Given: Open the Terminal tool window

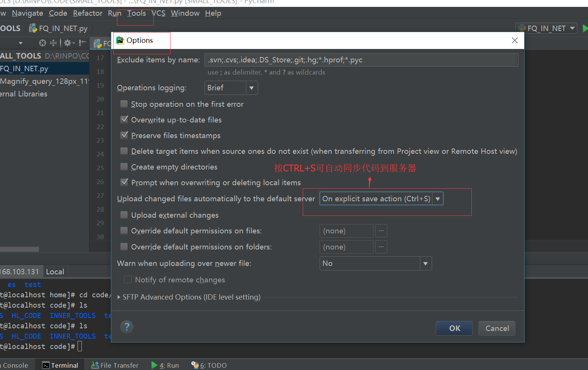Looking at the screenshot, I should tap(60, 365).
